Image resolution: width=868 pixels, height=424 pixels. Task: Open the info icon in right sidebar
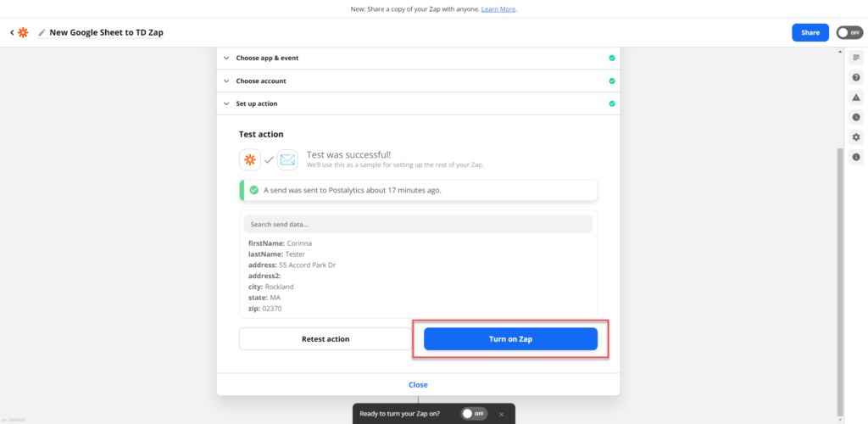click(856, 157)
